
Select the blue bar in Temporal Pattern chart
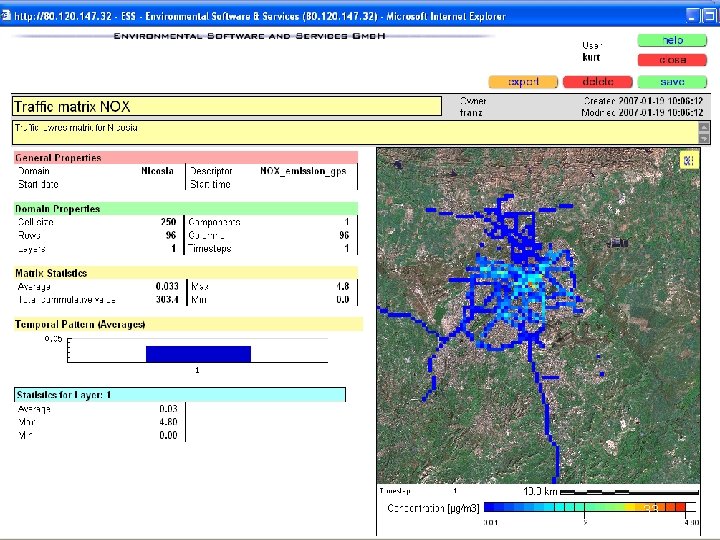pyautogui.click(x=198, y=354)
